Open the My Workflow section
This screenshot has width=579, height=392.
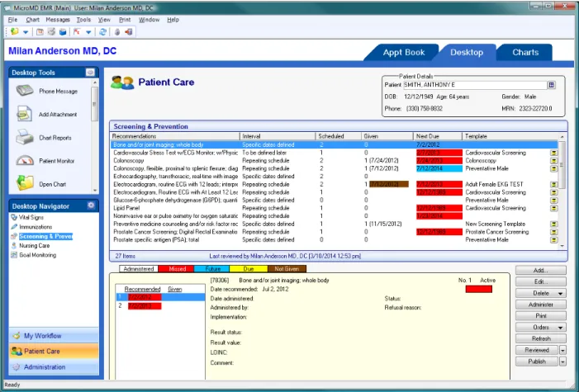pos(54,336)
